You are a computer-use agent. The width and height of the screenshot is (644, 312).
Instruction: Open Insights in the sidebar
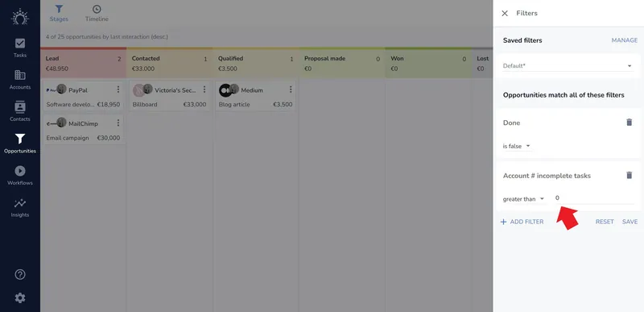pyautogui.click(x=19, y=207)
